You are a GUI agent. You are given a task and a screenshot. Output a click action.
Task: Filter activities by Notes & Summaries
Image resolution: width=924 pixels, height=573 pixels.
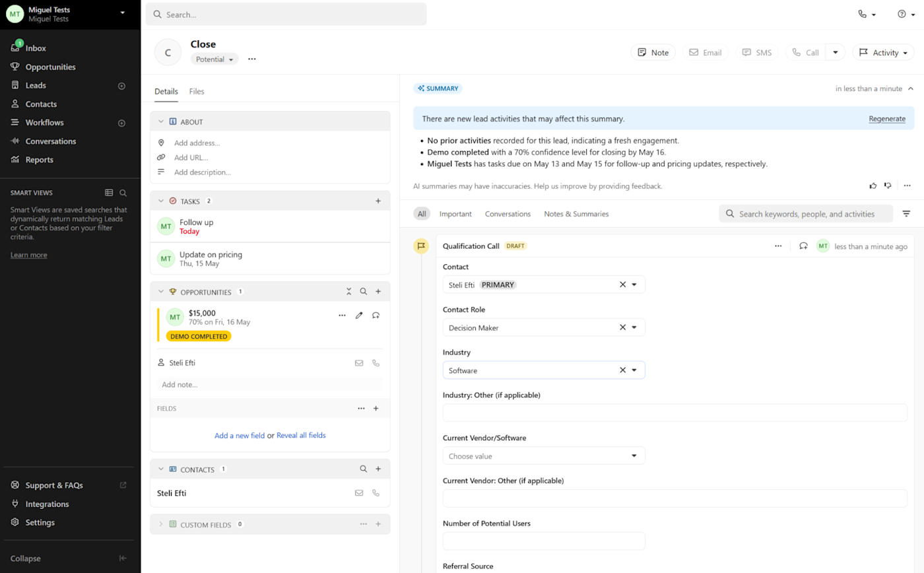[576, 214]
